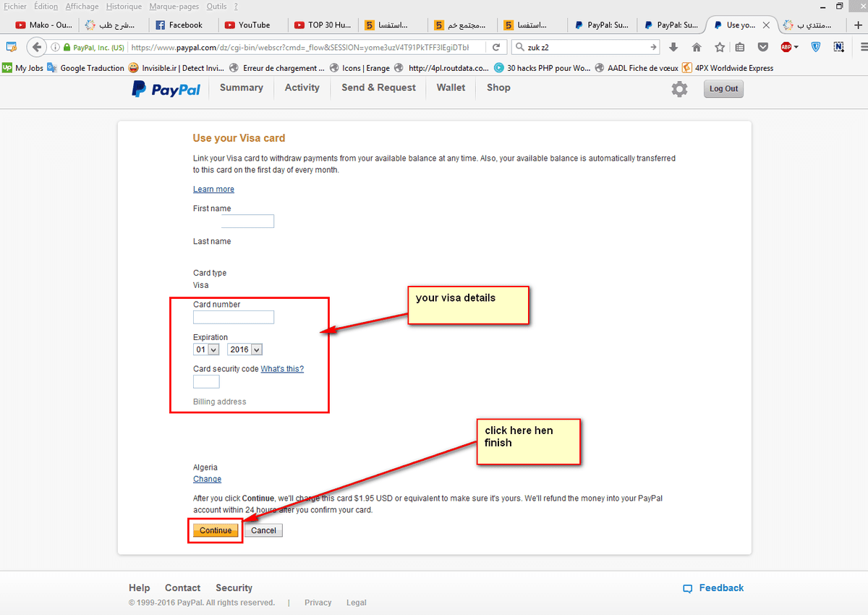The height and width of the screenshot is (615, 868).
Task: Click the Log Out button
Action: click(x=723, y=89)
